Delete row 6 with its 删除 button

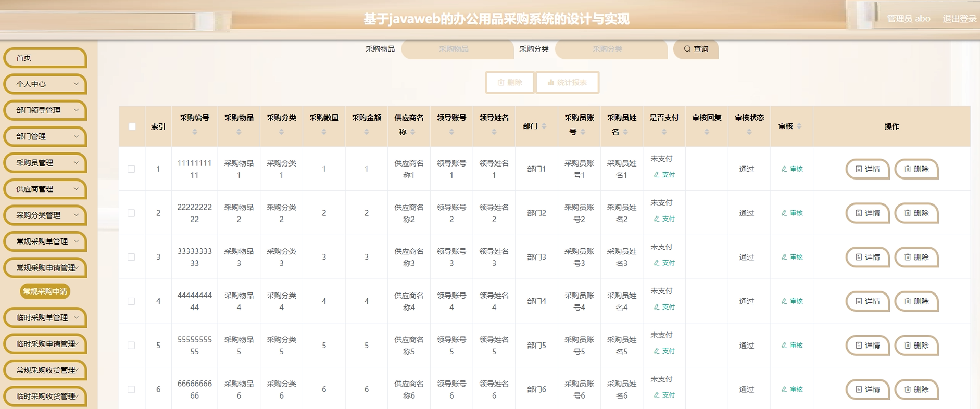pyautogui.click(x=916, y=389)
